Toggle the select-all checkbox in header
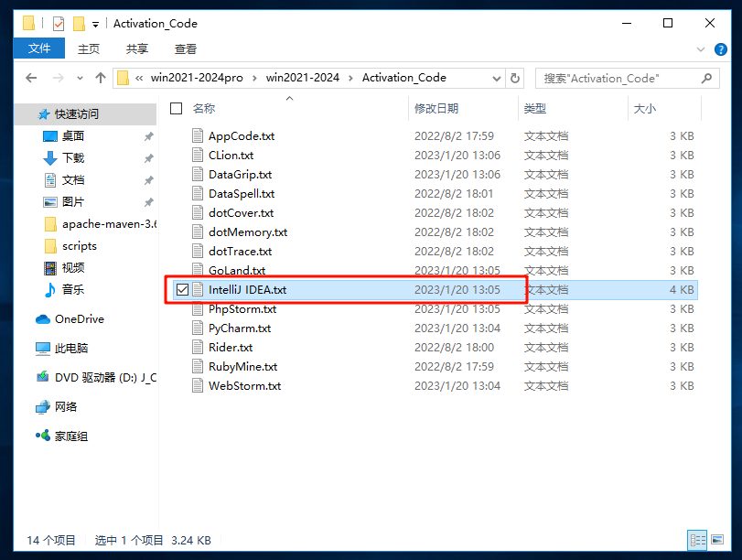Viewport: 742px width, 560px height. tap(176, 108)
